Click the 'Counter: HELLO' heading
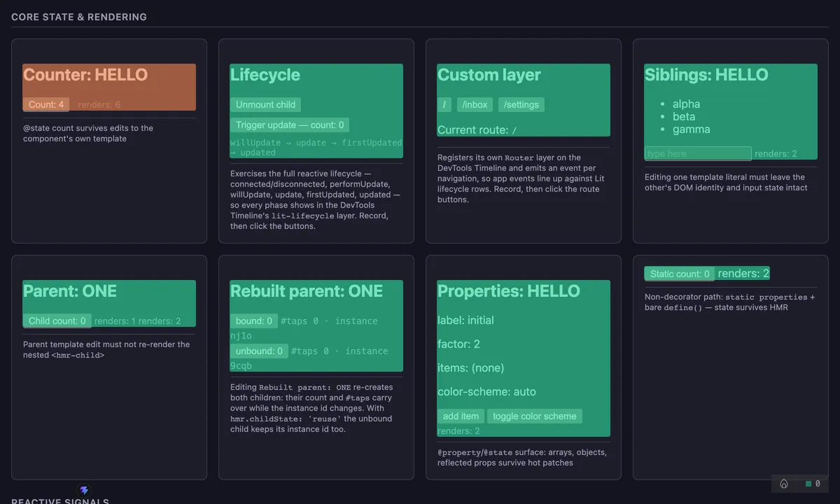Image resolution: width=840 pixels, height=504 pixels. click(x=85, y=74)
